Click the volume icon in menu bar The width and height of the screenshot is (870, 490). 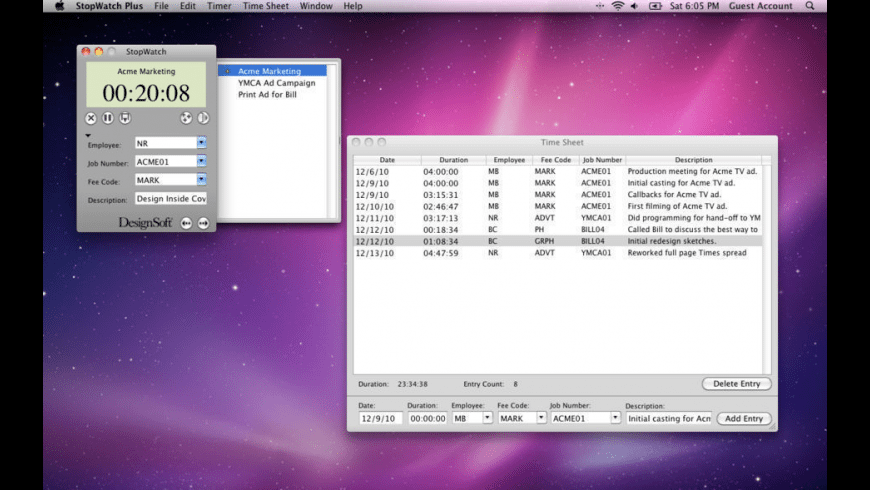(x=635, y=6)
